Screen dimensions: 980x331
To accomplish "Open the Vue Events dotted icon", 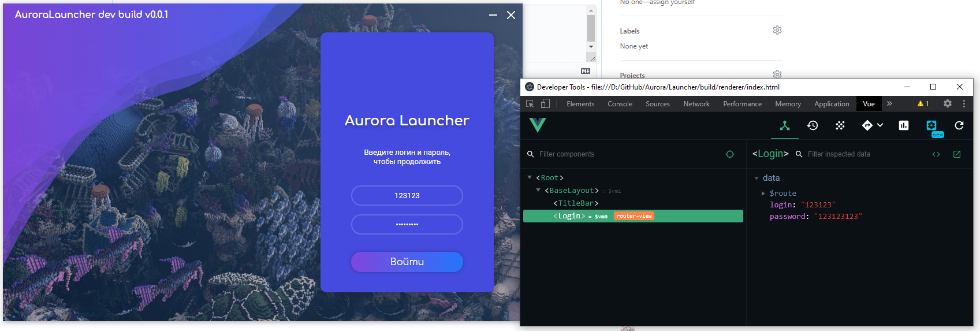I will [x=840, y=125].
